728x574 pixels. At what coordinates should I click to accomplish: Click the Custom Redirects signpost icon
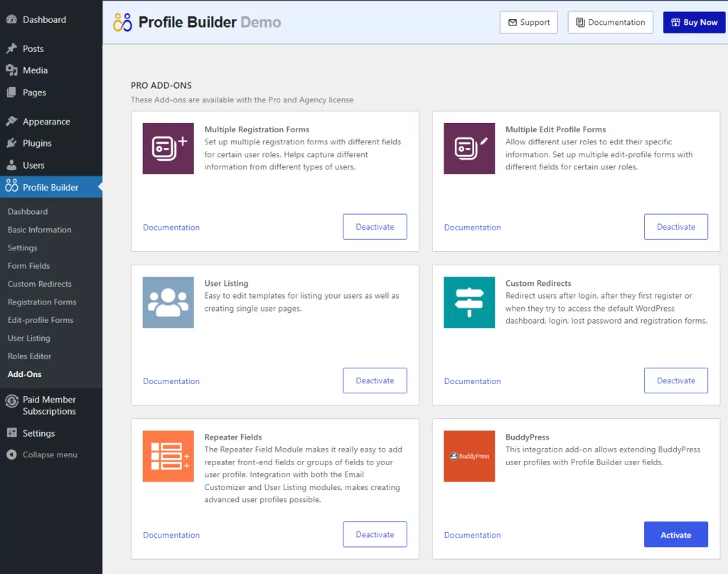coord(469,302)
